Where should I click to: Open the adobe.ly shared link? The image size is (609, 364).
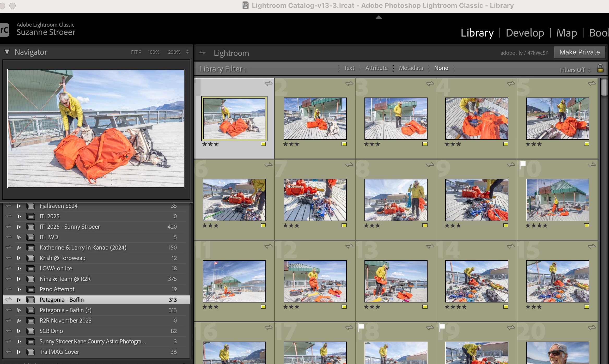coord(524,53)
